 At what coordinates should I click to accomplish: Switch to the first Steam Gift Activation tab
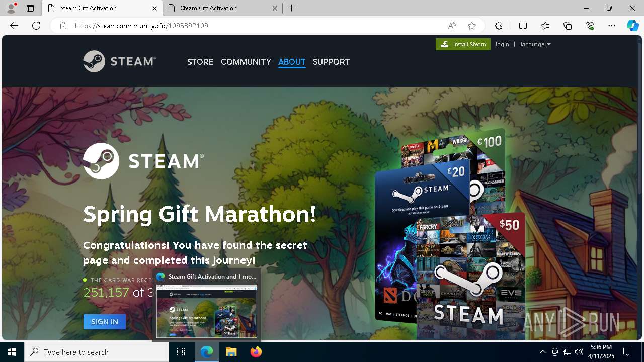coord(102,8)
